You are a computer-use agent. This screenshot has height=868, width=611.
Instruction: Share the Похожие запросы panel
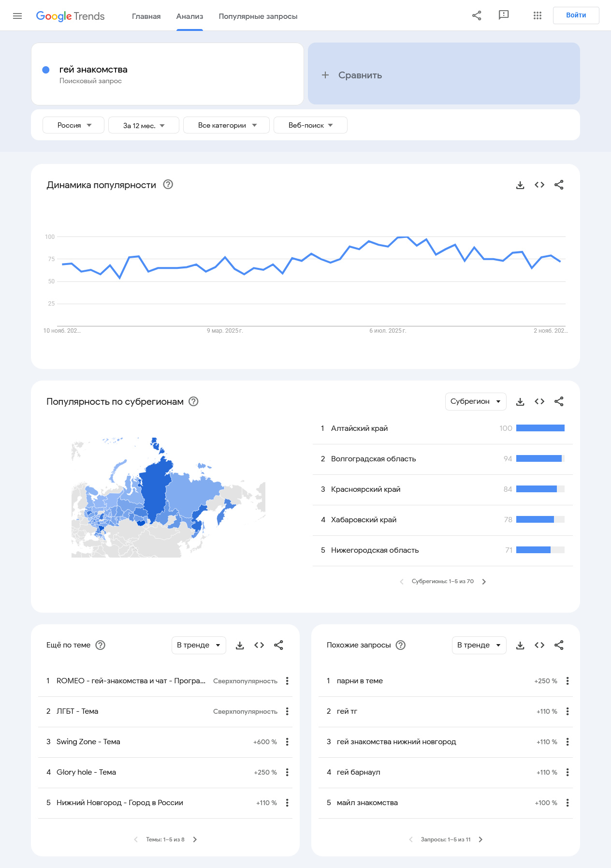click(x=559, y=646)
